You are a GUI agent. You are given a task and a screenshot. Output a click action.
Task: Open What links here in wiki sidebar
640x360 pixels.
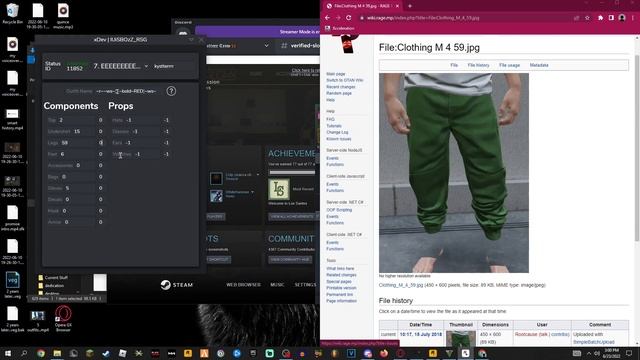coord(340,269)
